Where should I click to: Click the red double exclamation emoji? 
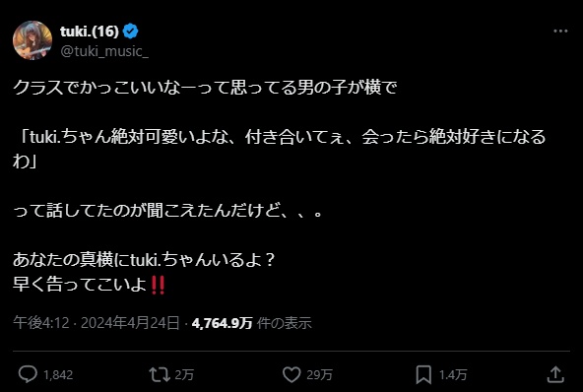pos(158,285)
